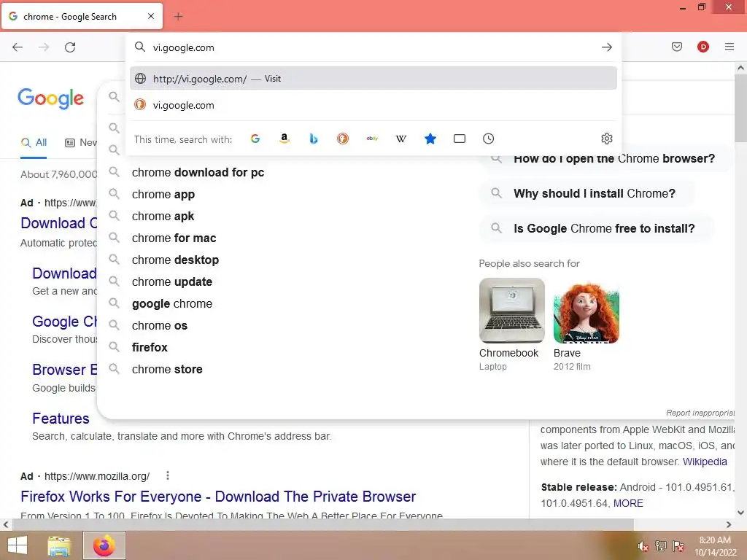Image resolution: width=747 pixels, height=560 pixels.
Task: Search in open Tabs icon
Action: click(460, 139)
